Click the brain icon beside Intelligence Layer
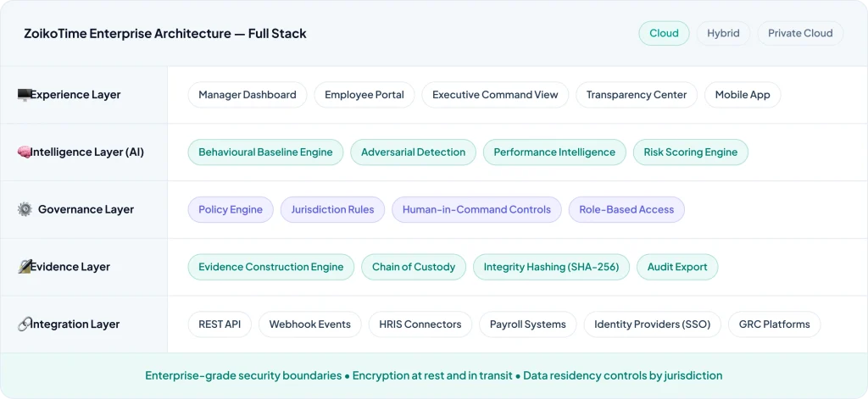 [x=24, y=152]
